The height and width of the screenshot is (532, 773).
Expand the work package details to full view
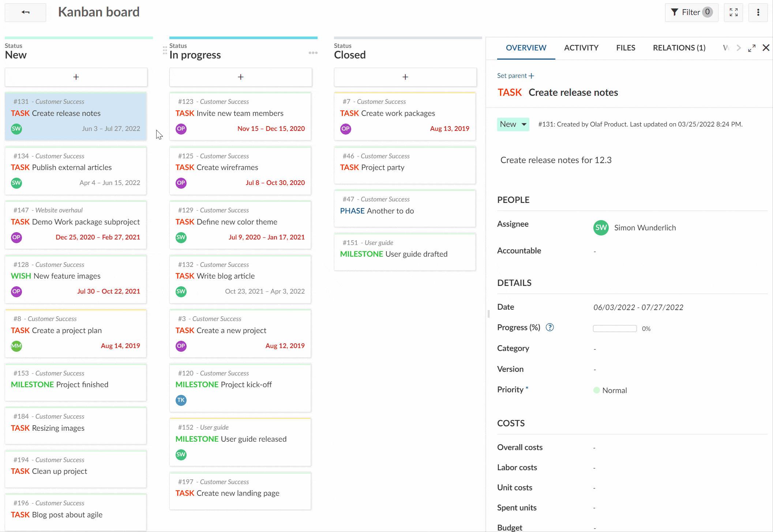752,48
